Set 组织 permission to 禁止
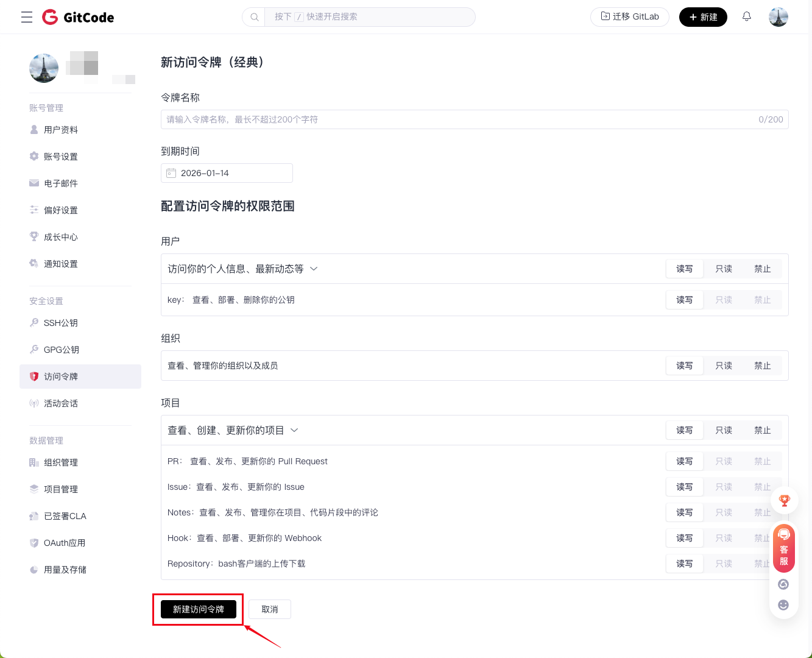Viewport: 812px width, 658px height. pos(762,366)
